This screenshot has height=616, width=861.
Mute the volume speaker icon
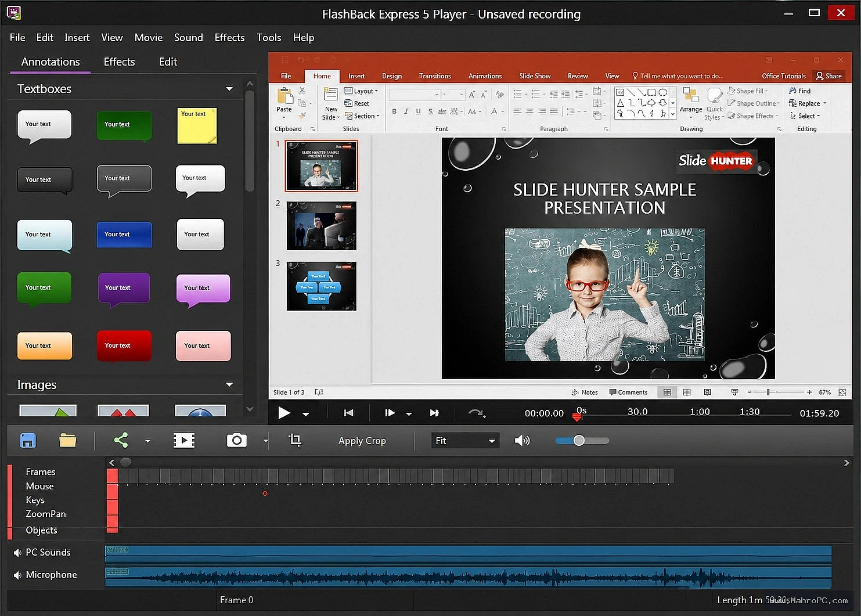522,441
